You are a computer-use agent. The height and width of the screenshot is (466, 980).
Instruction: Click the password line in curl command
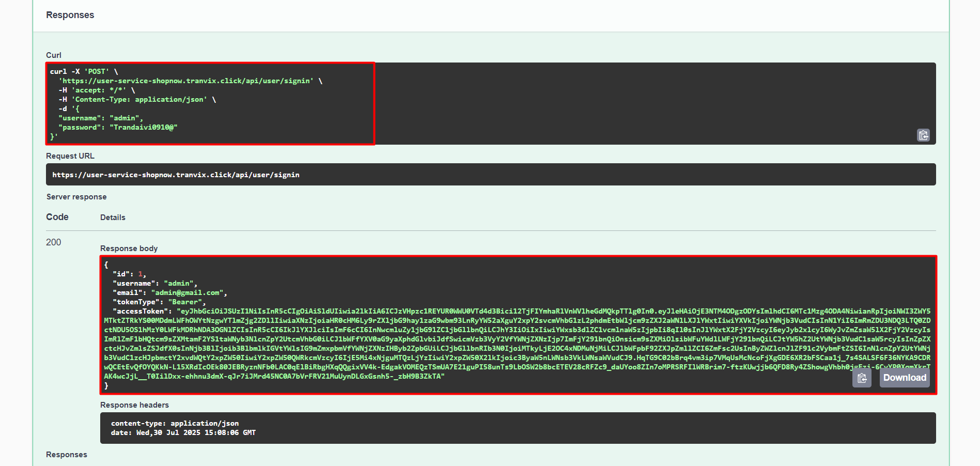118,128
